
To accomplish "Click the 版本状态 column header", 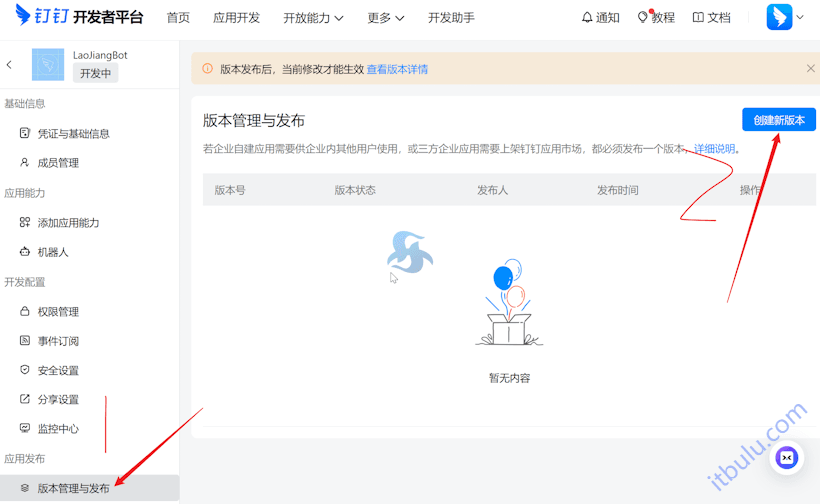I will coord(355,190).
